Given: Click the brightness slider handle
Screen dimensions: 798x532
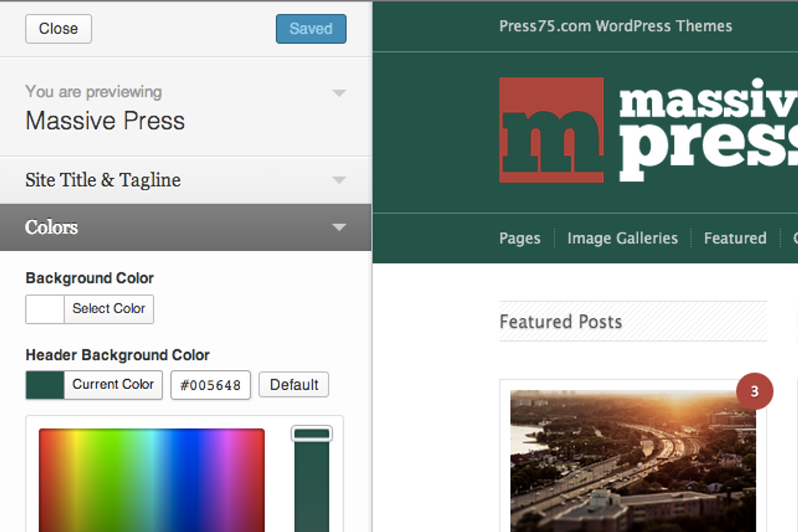Looking at the screenshot, I should point(312,434).
